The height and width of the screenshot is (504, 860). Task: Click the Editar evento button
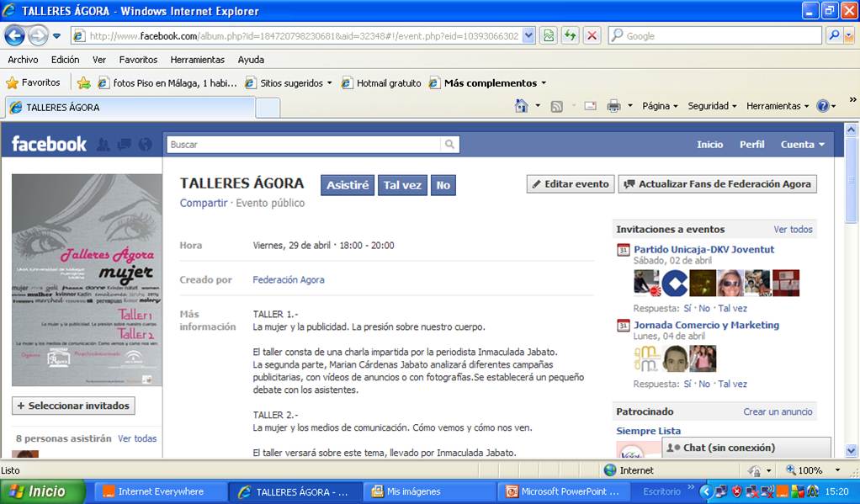coord(571,184)
